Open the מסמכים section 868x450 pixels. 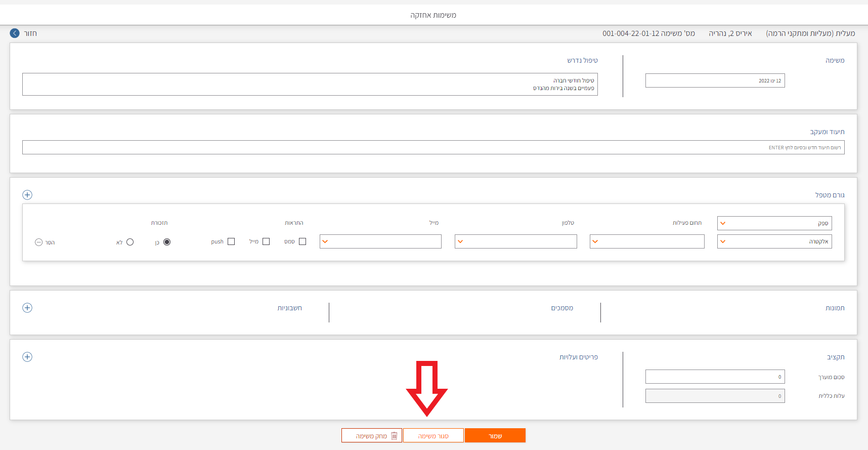click(562, 308)
